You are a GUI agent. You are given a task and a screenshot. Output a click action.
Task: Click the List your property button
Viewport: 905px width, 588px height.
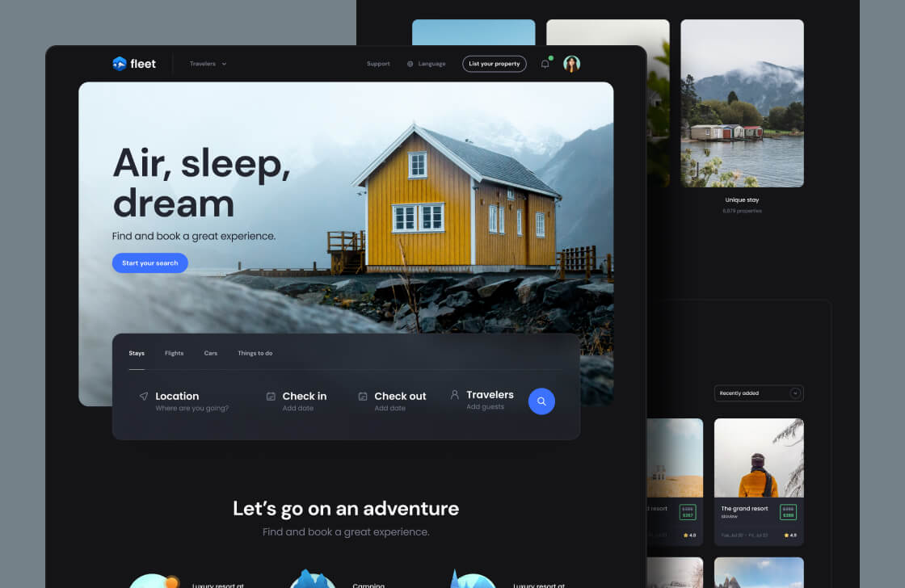pyautogui.click(x=494, y=64)
